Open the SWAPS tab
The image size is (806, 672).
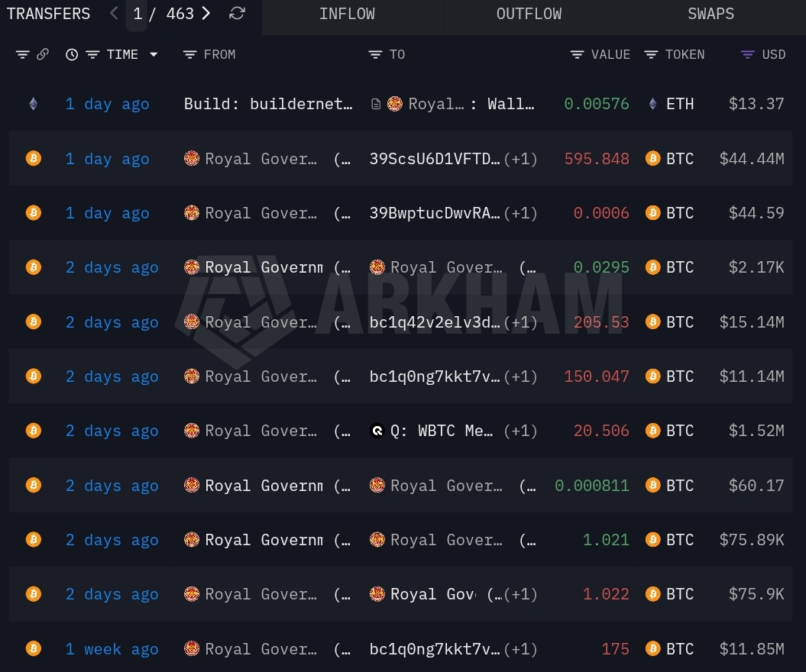tap(711, 15)
